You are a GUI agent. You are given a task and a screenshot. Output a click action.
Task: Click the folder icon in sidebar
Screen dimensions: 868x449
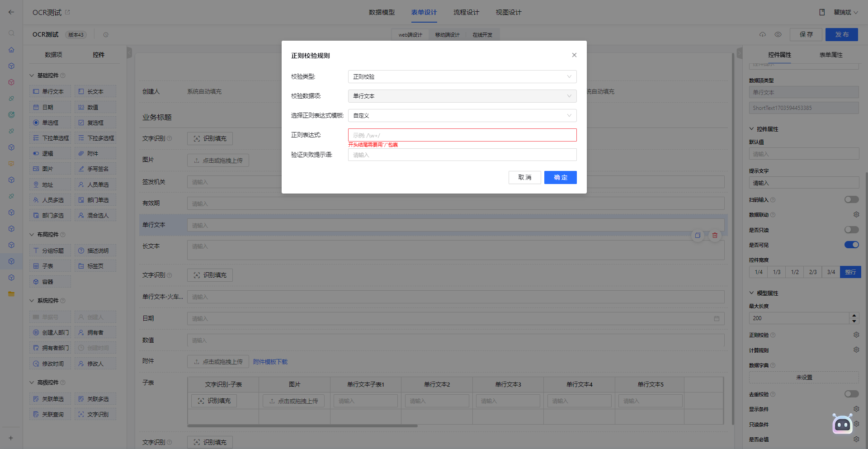click(11, 294)
